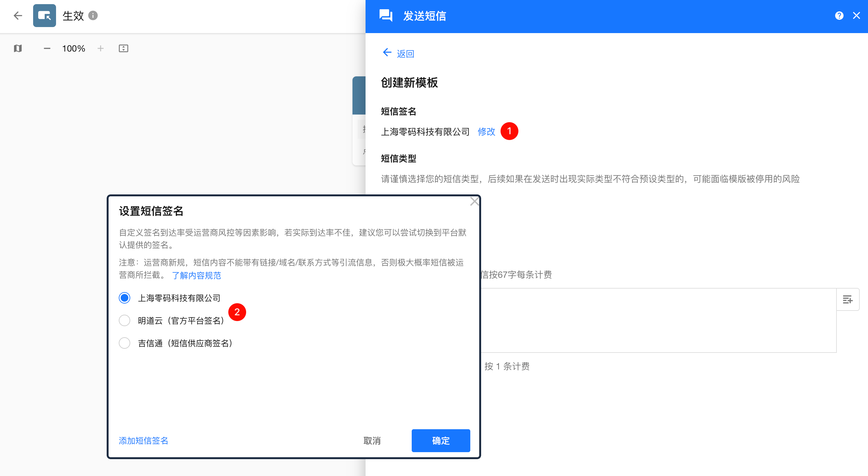The width and height of the screenshot is (868, 476).
Task: Click 添加短信签名 link
Action: (x=143, y=440)
